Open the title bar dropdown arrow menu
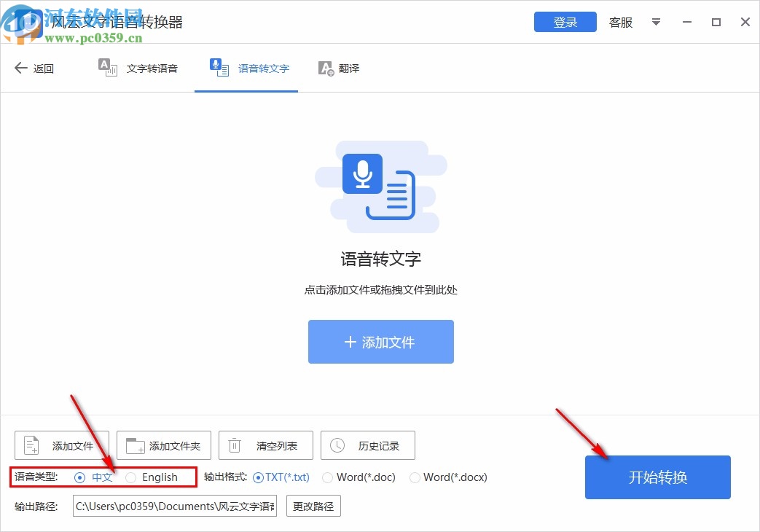760x532 pixels. coord(656,23)
